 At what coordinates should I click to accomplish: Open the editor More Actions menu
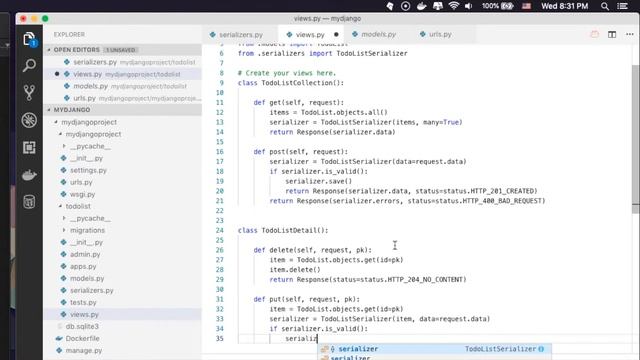[630, 35]
